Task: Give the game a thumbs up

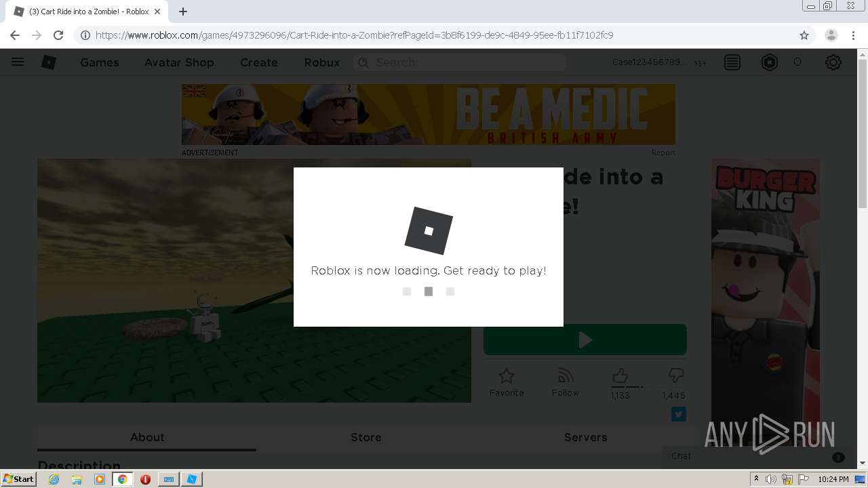Action: point(620,375)
